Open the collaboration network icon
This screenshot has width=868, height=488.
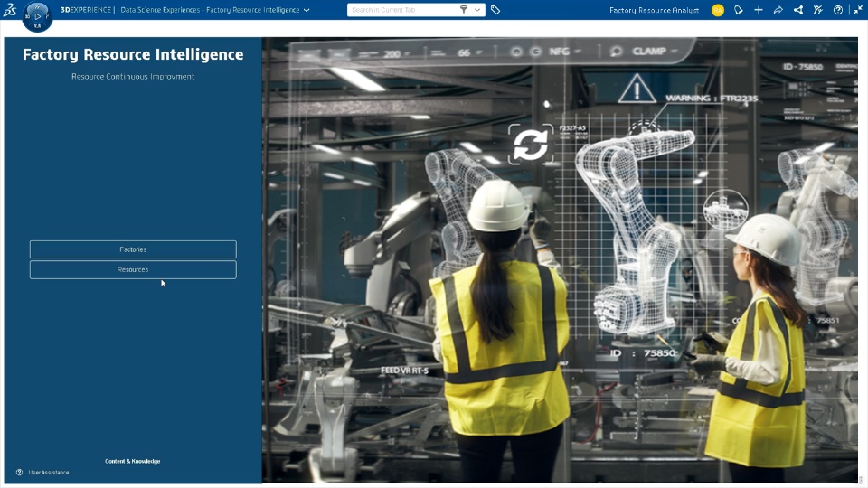798,10
